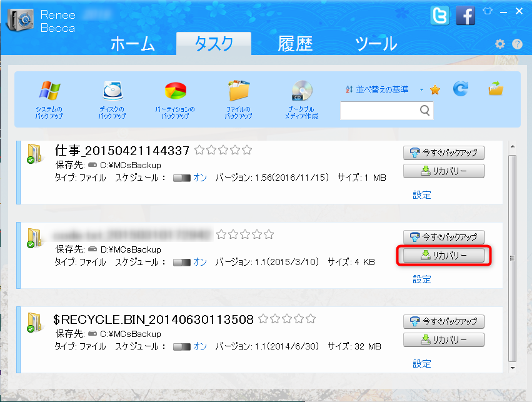
Task: Click リカバリー for $RECYCLE.BIN backup
Action: pyautogui.click(x=444, y=340)
